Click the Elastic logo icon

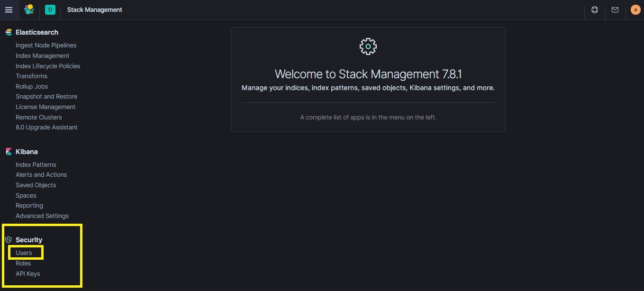(x=29, y=9)
